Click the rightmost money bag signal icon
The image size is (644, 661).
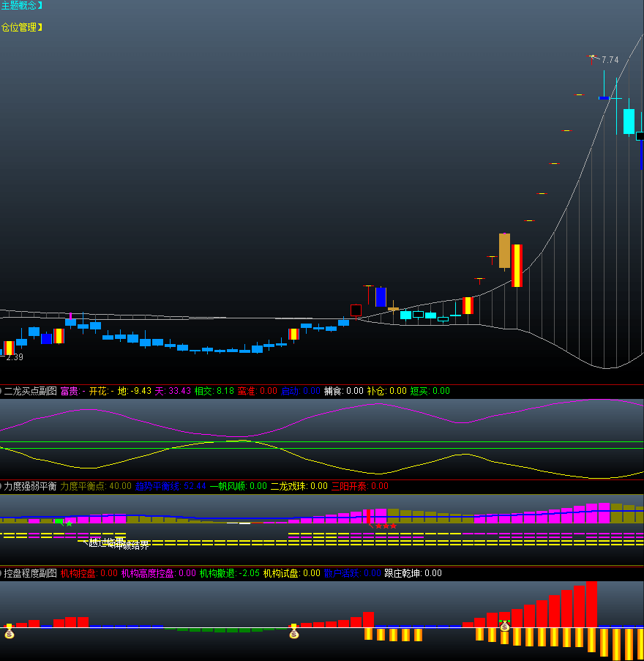point(504,626)
